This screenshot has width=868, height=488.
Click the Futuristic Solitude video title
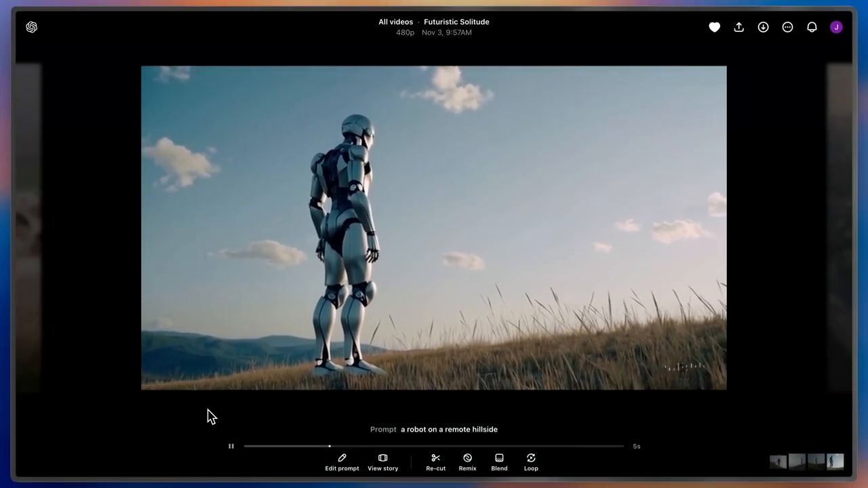[456, 22]
